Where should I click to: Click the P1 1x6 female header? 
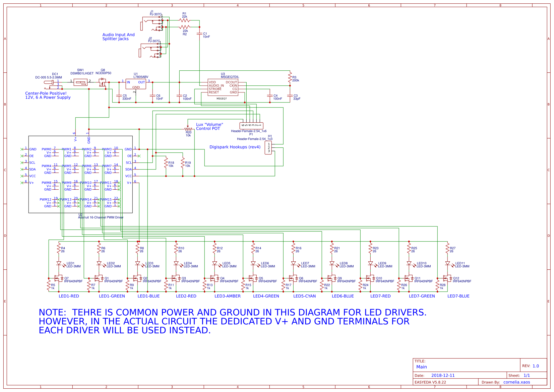251,125
